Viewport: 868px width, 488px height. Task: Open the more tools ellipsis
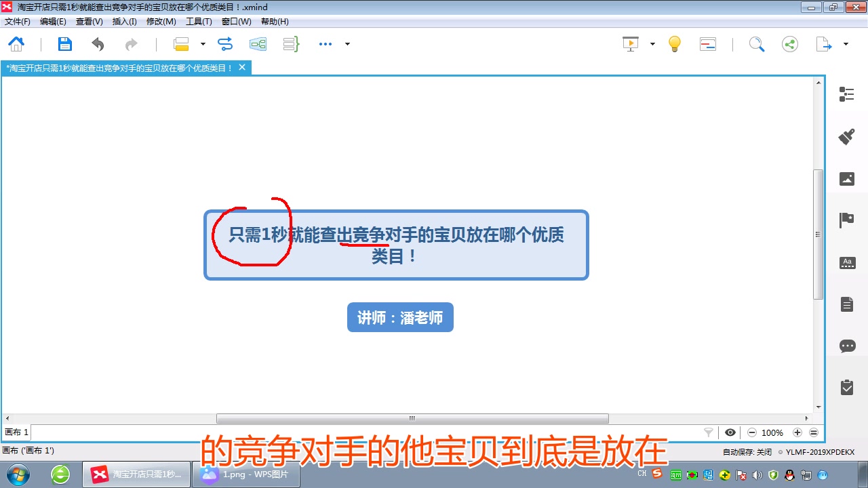pos(325,44)
